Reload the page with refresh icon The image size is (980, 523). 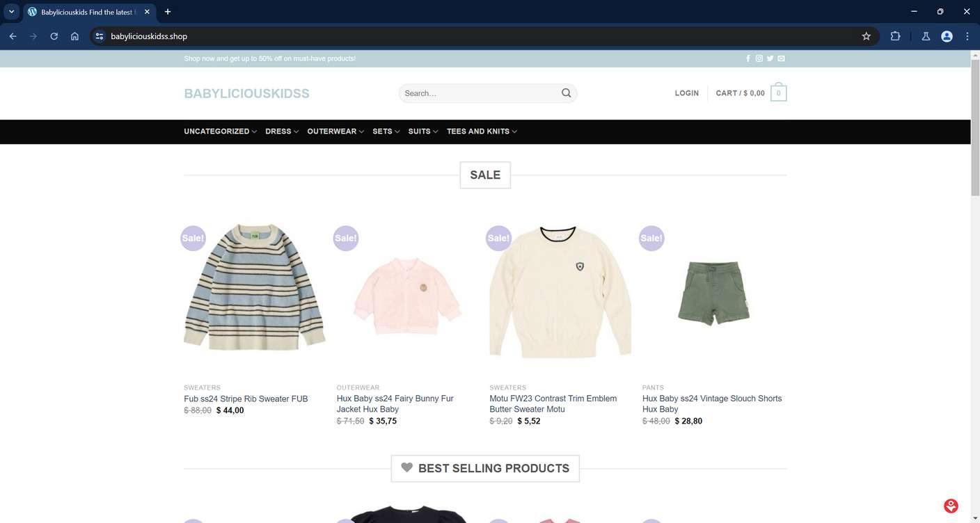pos(54,36)
